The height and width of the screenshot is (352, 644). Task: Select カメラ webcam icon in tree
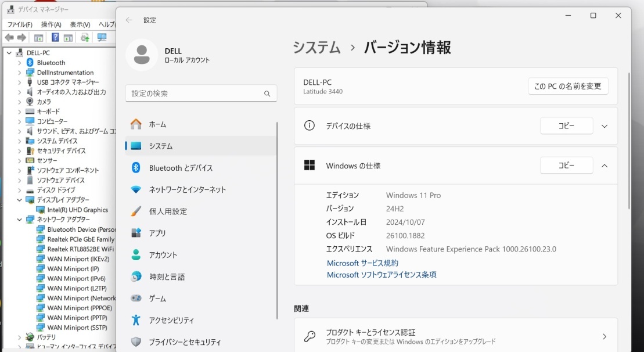click(x=30, y=102)
